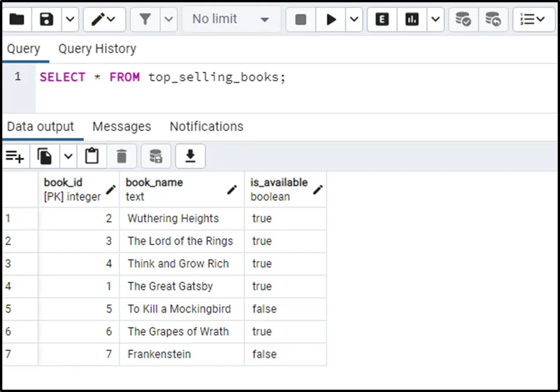The width and height of the screenshot is (560, 392).
Task: Expand the dropdown arrow beside the Execute button
Action: pos(354,20)
